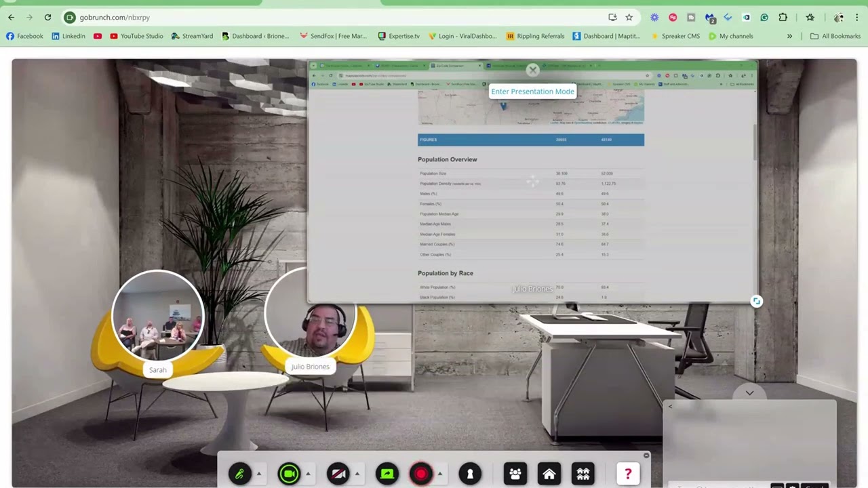The height and width of the screenshot is (488, 868).
Task: Close the shared screen overlay x button
Action: (x=533, y=70)
